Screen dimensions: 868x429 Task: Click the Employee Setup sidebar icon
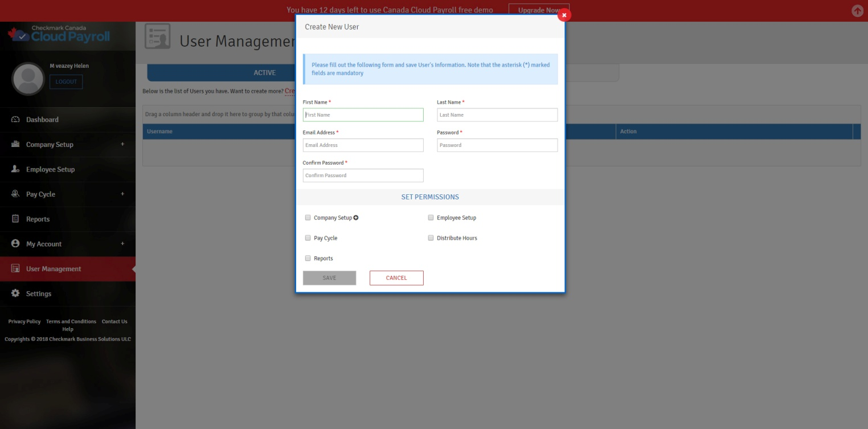[15, 169]
